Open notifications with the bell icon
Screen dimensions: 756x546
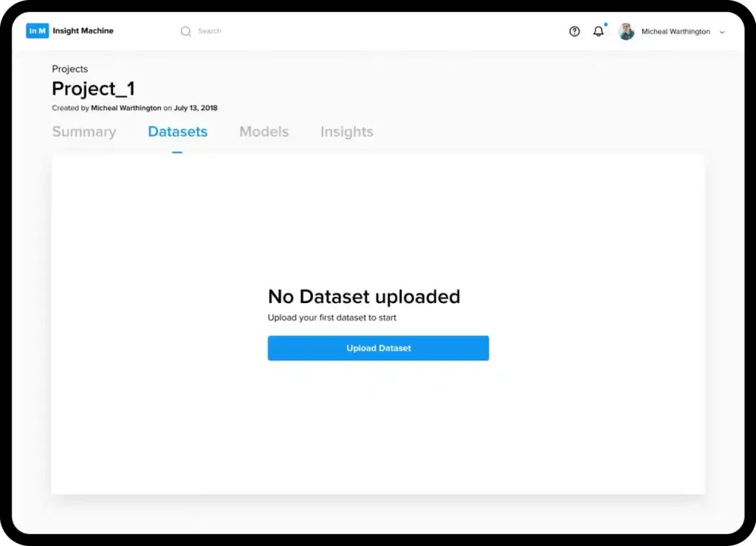tap(599, 32)
